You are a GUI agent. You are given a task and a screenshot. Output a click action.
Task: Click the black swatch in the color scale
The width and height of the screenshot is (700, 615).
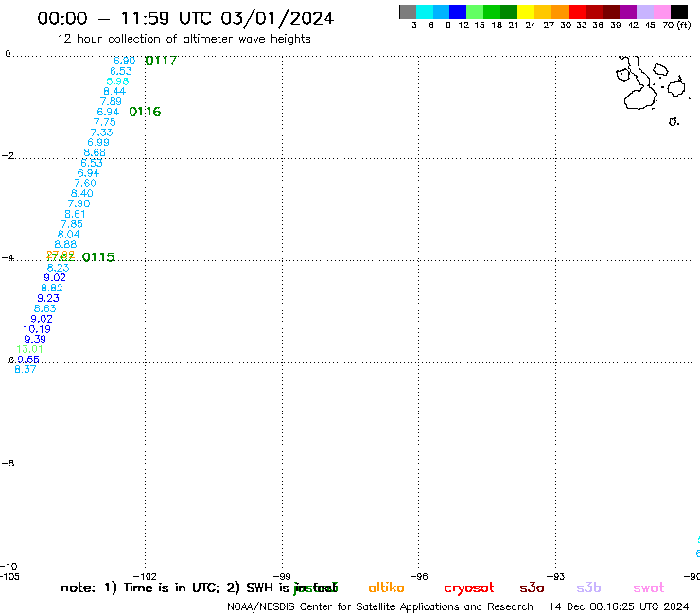679,11
